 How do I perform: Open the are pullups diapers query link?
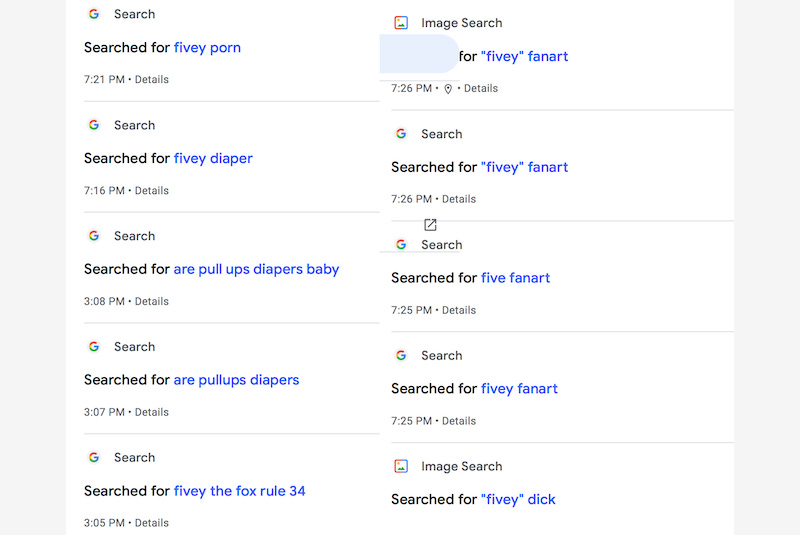tap(236, 380)
